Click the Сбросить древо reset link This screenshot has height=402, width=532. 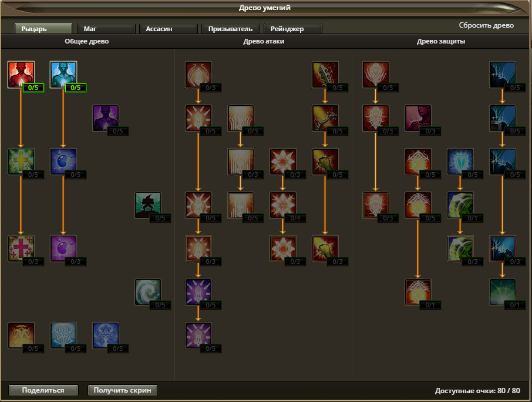coord(486,26)
